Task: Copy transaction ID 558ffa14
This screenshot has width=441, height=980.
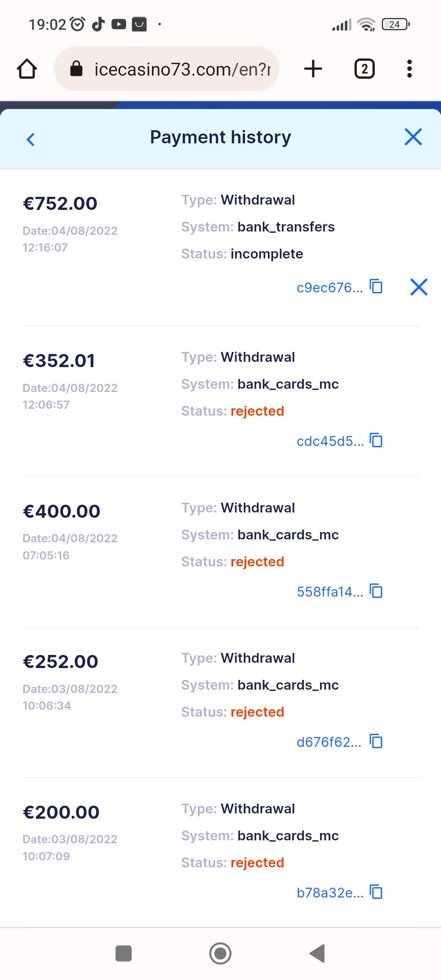Action: (376, 591)
